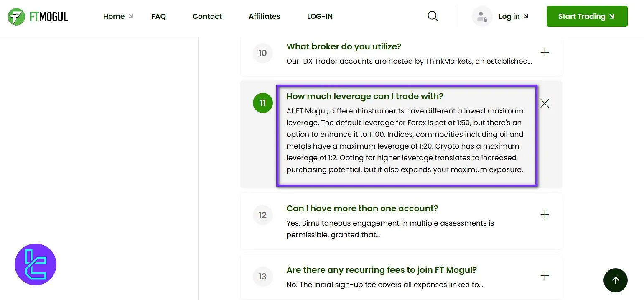
Task: Open the Contact page link
Action: [x=207, y=16]
